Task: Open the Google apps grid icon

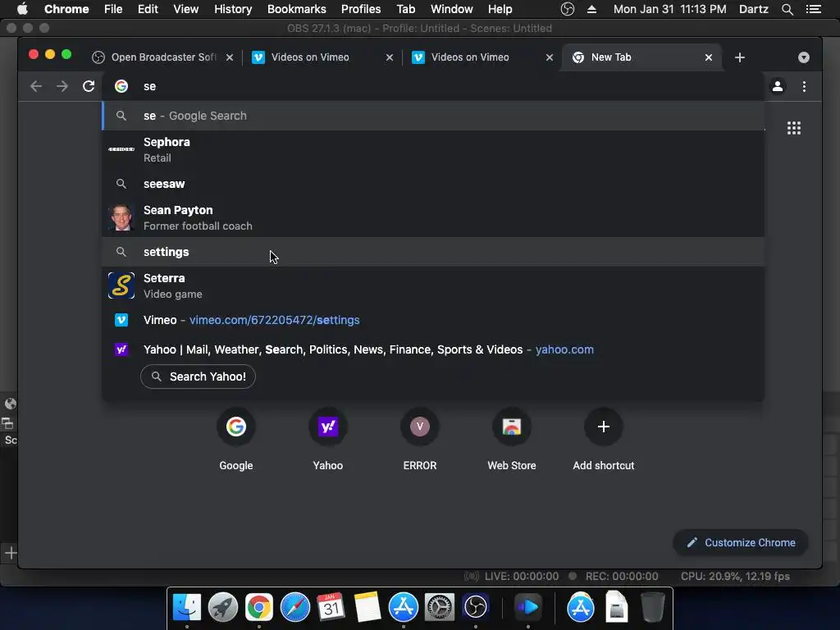Action: click(x=794, y=128)
